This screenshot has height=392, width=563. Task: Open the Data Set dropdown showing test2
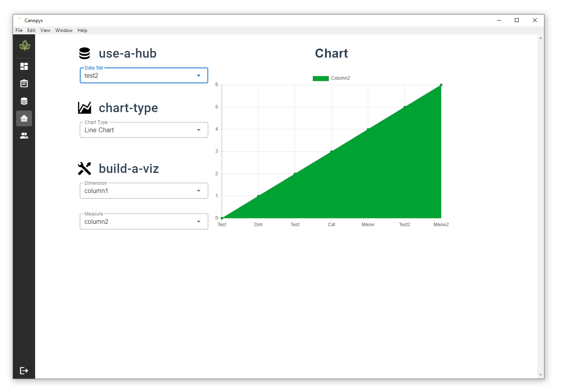pyautogui.click(x=144, y=75)
